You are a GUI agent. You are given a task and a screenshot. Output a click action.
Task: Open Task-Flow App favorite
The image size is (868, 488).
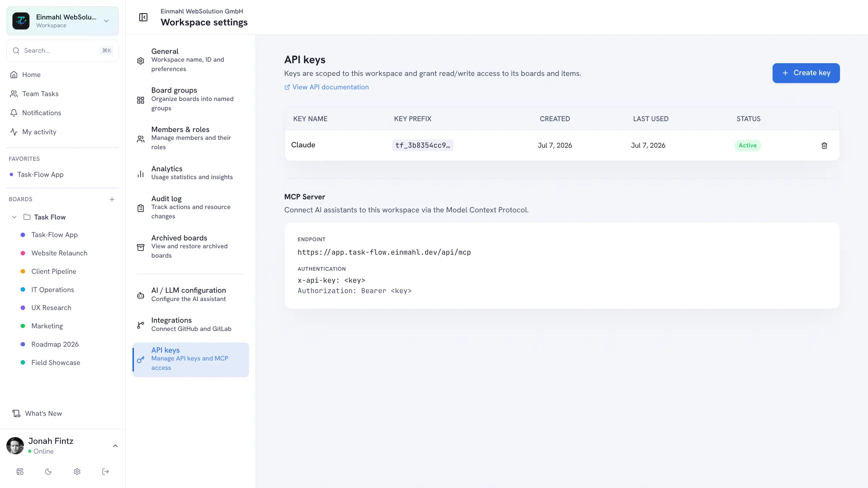(62, 175)
